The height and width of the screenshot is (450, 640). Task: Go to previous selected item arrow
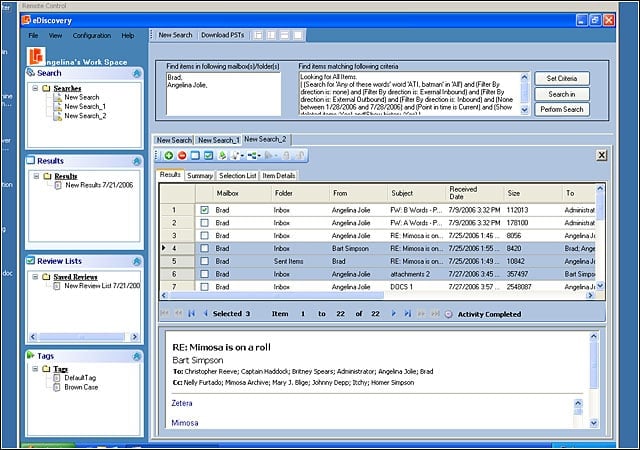[x=205, y=314]
